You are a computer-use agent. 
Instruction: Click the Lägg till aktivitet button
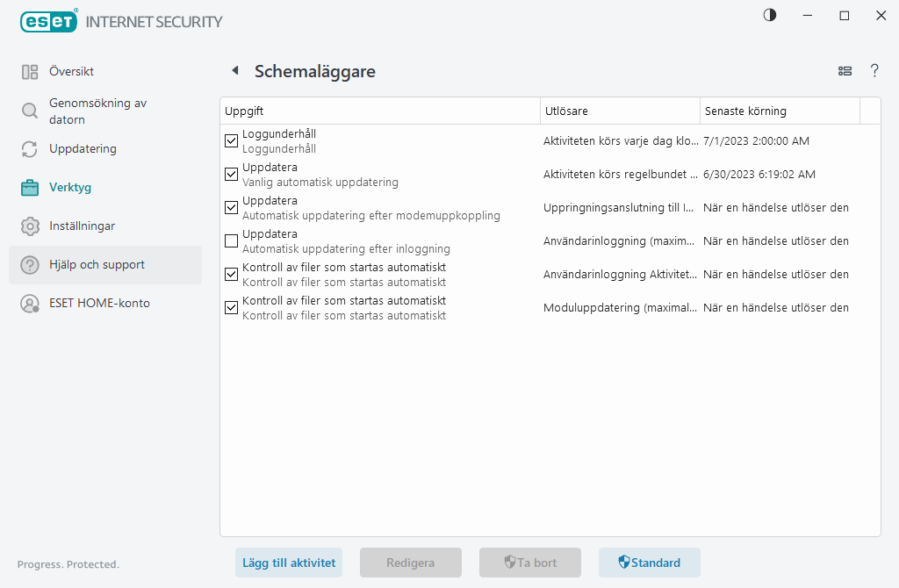[288, 563]
